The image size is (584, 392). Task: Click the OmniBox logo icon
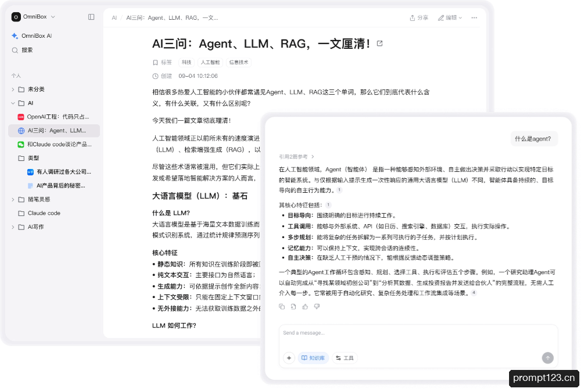(16, 17)
